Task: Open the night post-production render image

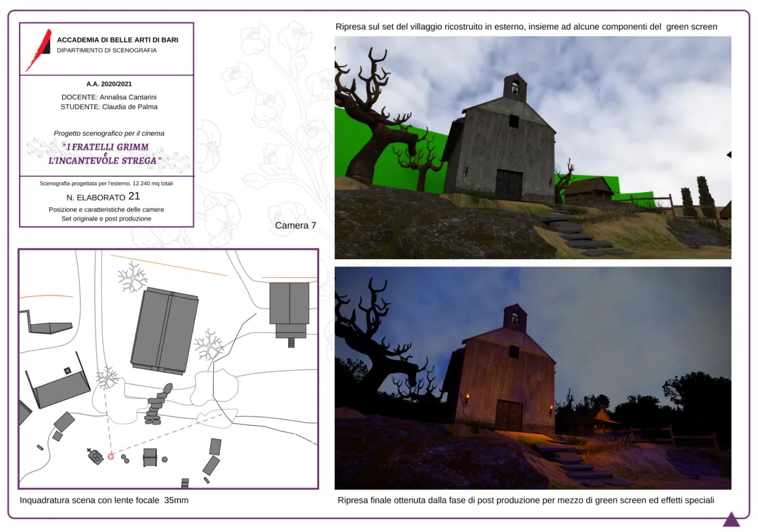Action: click(x=532, y=378)
